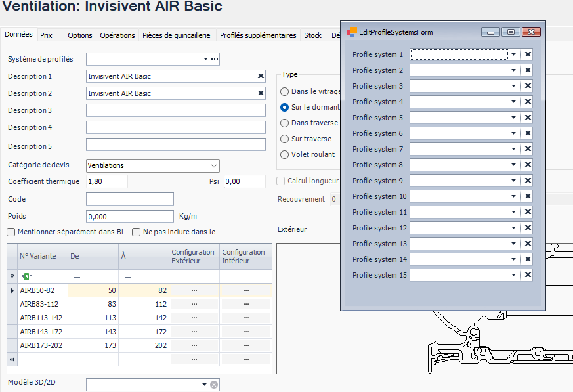Clear the Profile system 2 field

coord(528,70)
